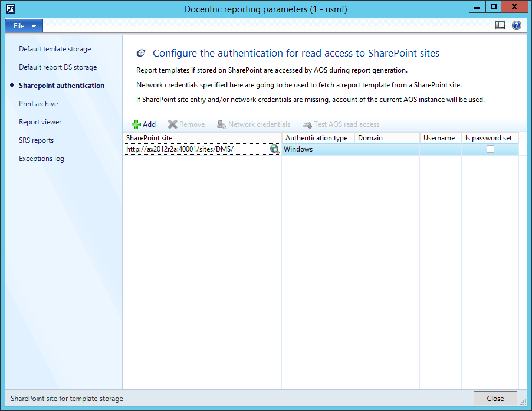Select Default temlate storage section

[x=55, y=49]
